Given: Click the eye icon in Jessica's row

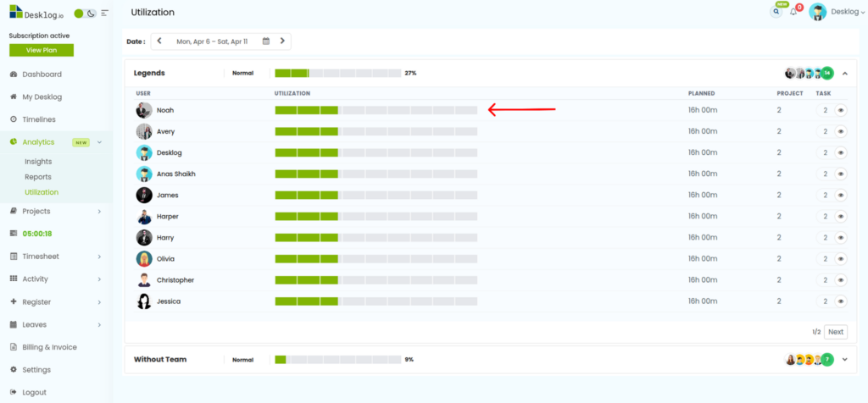Looking at the screenshot, I should pyautogui.click(x=840, y=301).
